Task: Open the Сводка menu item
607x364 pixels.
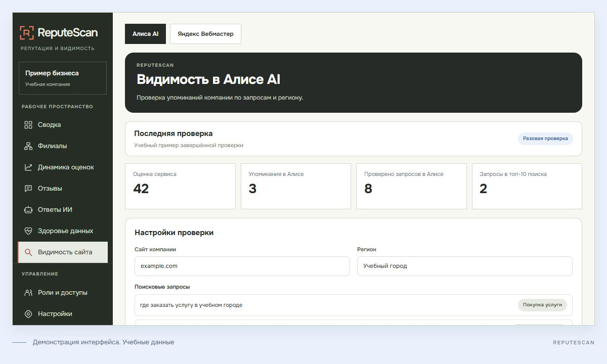Action: pos(63,125)
